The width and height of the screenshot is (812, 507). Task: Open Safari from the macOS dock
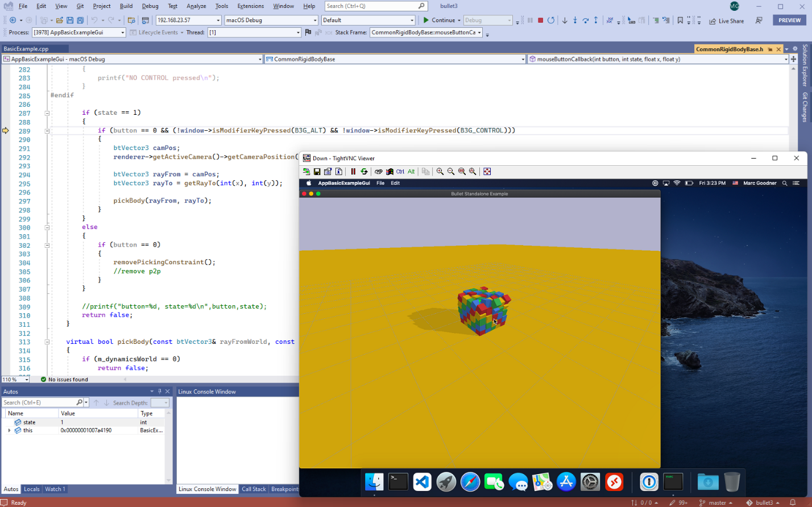click(x=470, y=482)
